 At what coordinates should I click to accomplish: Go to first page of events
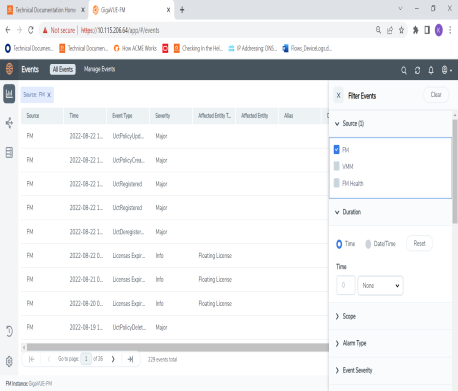32,359
